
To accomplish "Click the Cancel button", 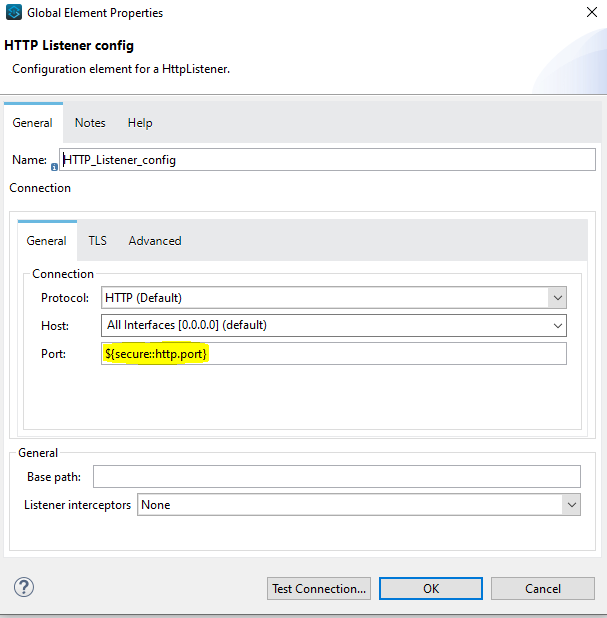I will click(x=543, y=588).
